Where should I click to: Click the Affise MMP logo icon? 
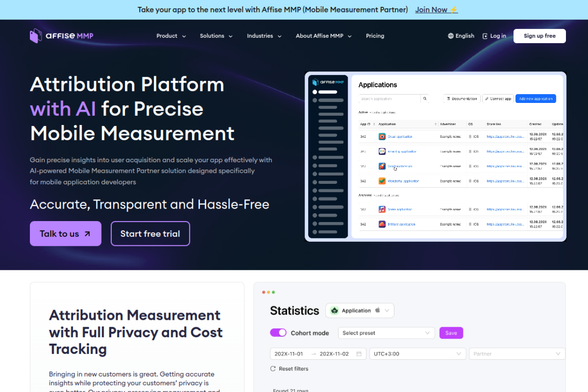point(36,36)
